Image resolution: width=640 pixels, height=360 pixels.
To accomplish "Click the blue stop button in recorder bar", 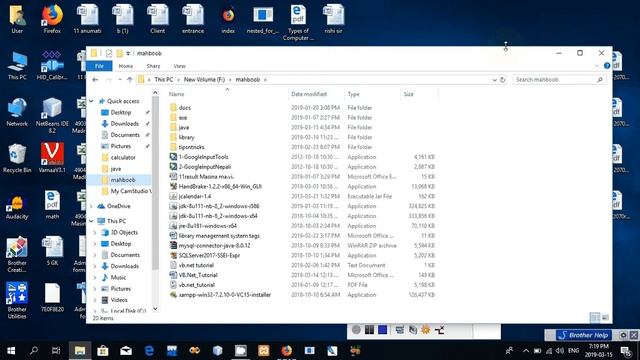I will [x=382, y=330].
